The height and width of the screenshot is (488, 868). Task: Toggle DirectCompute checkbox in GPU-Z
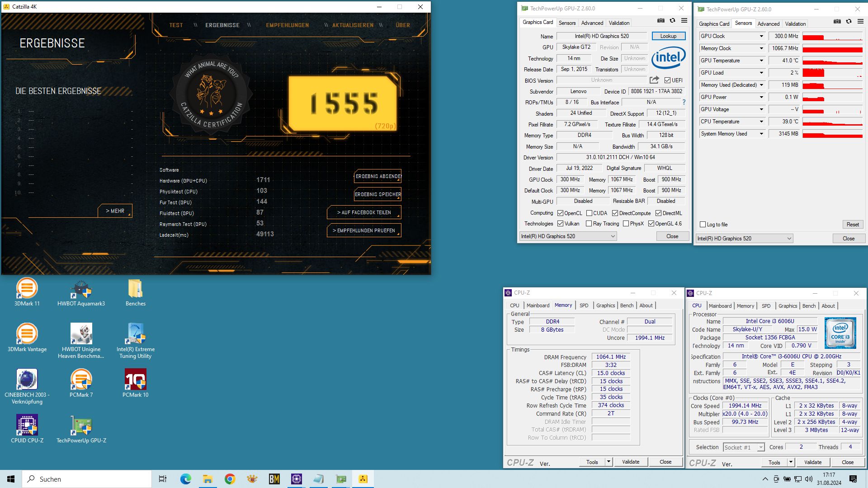point(615,213)
